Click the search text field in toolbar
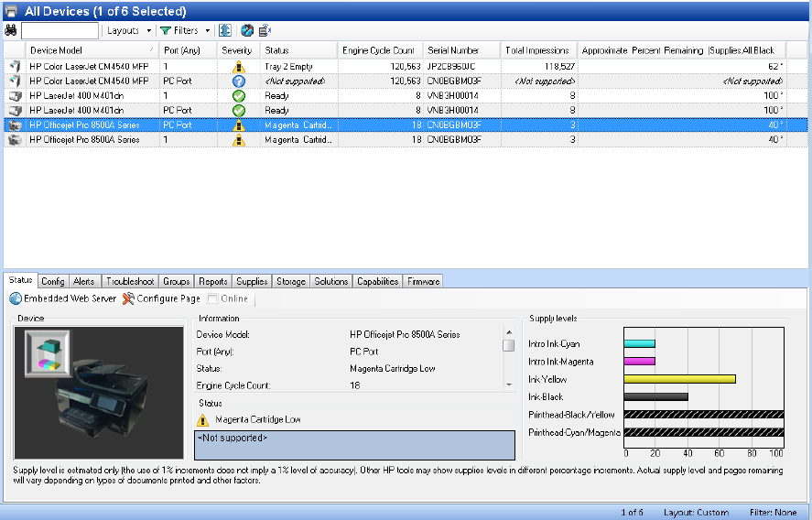The width and height of the screenshot is (812, 520). pos(60,30)
